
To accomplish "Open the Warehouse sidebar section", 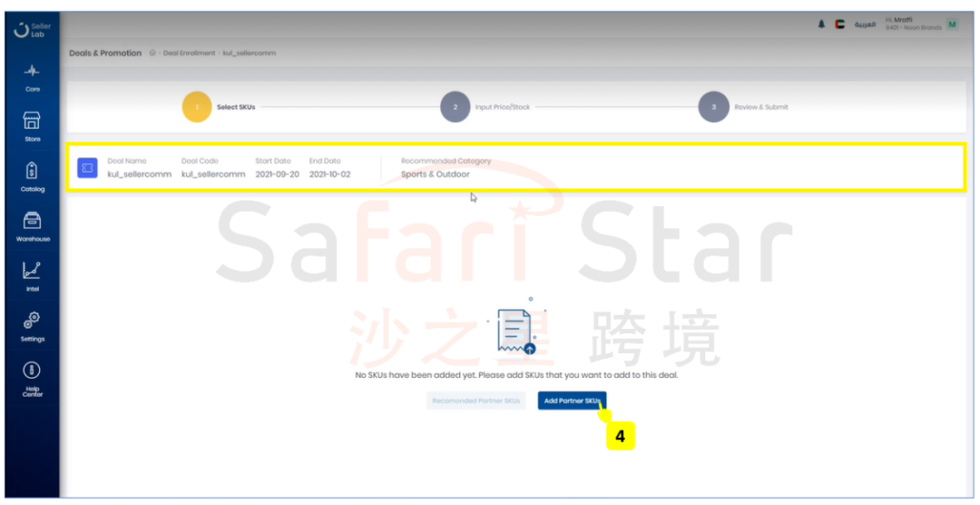I will 33,227.
